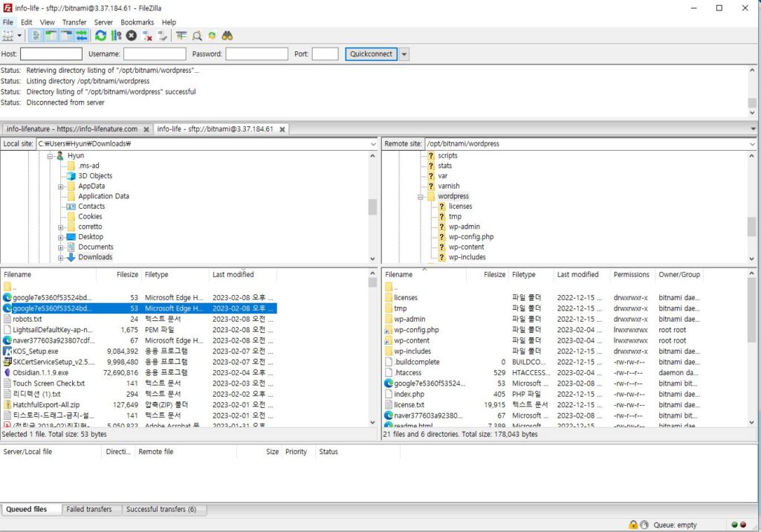Toggle synchronized browsing
This screenshot has width=761, height=532.
point(212,36)
